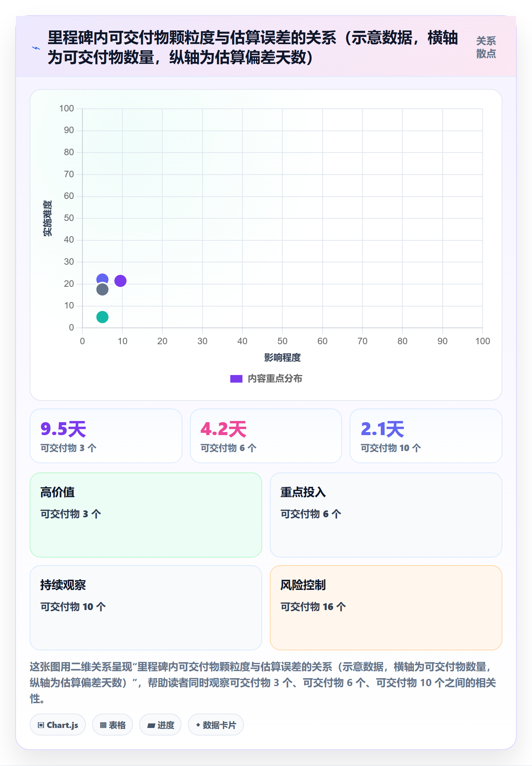Open the 9.5天 stat card
532x766 pixels.
[106, 436]
